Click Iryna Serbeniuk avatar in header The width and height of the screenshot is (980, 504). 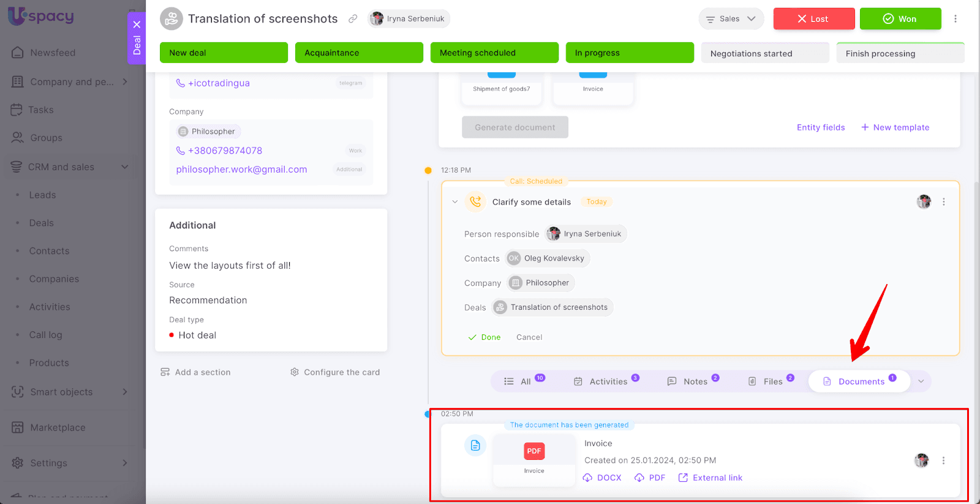pos(377,19)
